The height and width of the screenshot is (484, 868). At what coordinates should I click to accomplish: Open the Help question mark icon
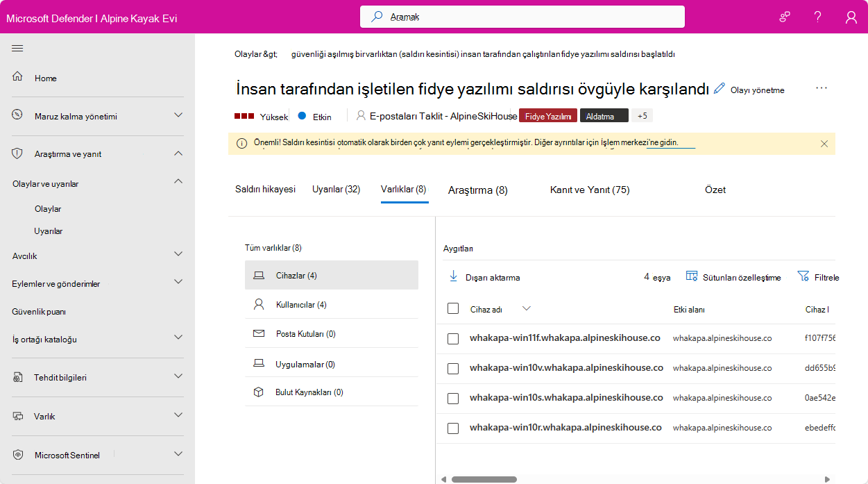click(817, 16)
